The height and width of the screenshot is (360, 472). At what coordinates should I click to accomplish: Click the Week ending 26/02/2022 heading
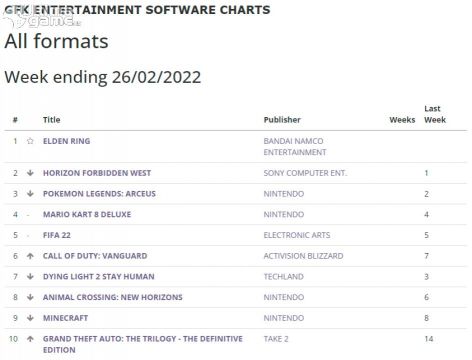tap(103, 77)
